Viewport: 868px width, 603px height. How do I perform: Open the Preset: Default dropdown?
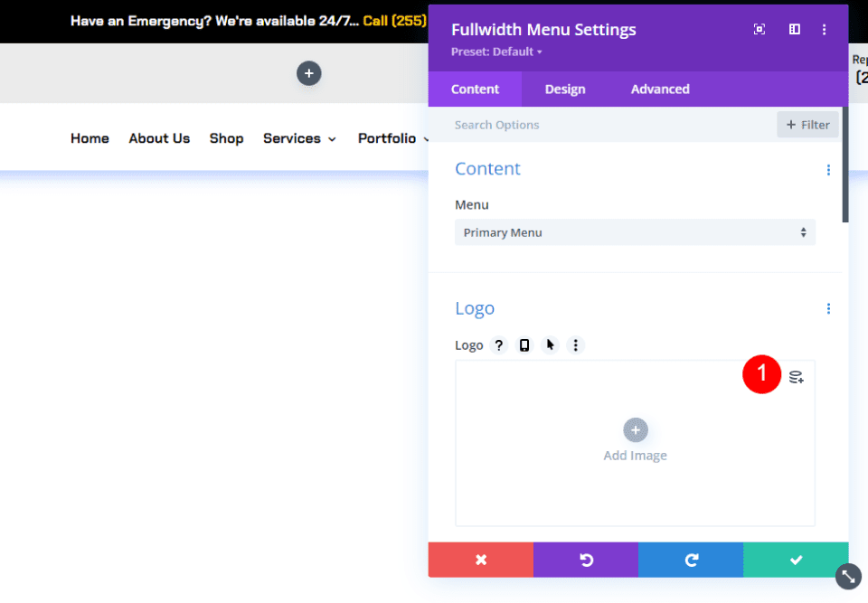[x=496, y=52]
